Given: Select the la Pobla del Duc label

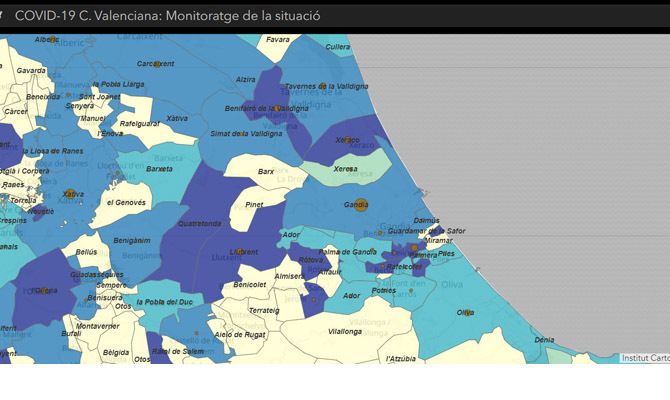Looking at the screenshot, I should [x=165, y=302].
